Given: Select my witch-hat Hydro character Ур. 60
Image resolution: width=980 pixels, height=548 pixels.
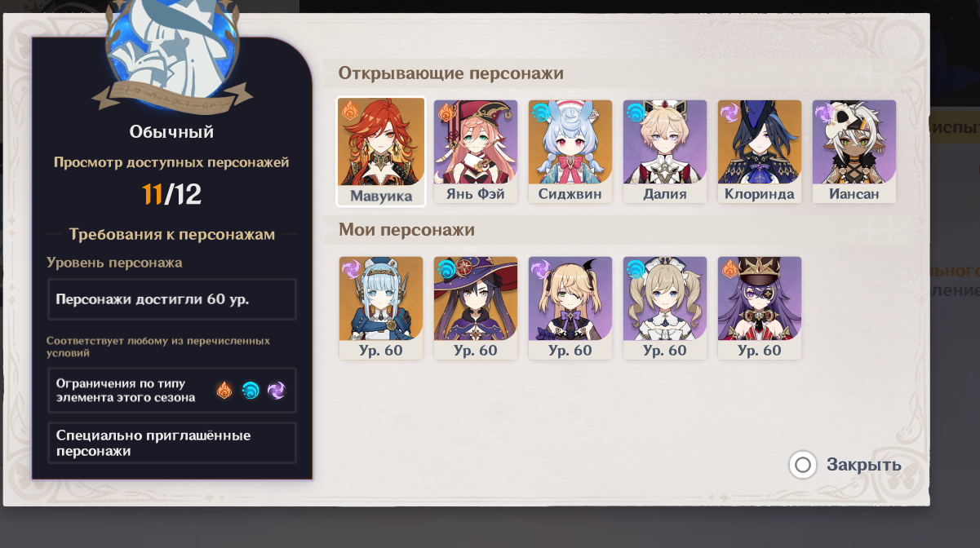Looking at the screenshot, I should click(476, 308).
